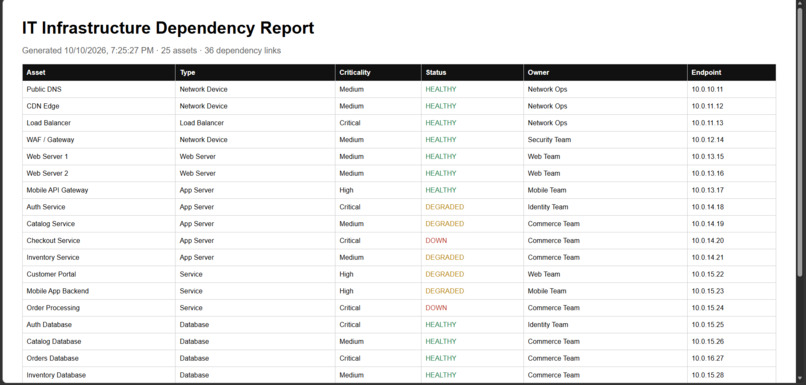
Task: Click endpoint 10.0.13.17
Action: [707, 190]
